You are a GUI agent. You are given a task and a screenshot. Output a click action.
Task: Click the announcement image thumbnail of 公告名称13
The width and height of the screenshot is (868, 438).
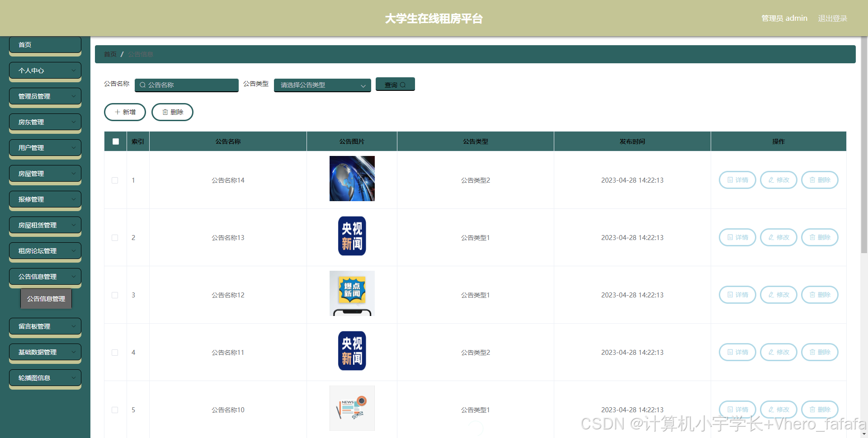[x=352, y=235]
